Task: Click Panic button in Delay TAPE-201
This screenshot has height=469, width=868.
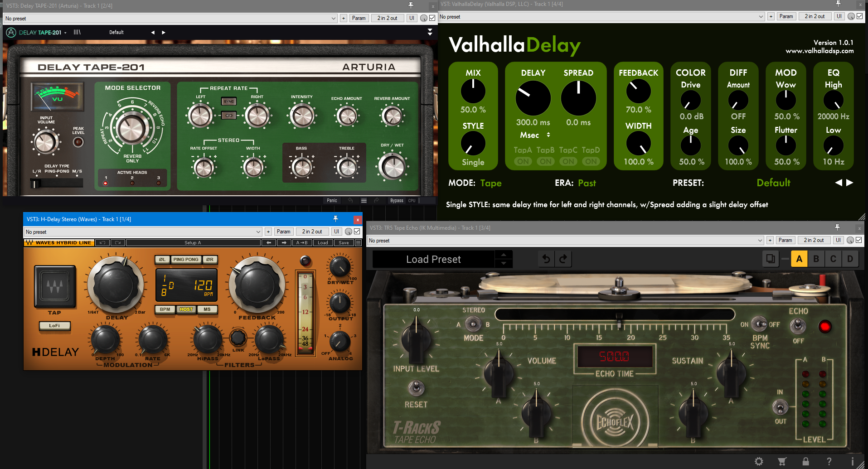Action: point(332,200)
